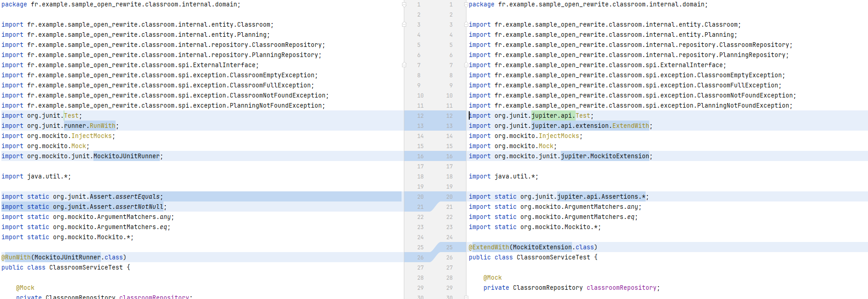
Task: Click right-pane private ClassroomRepository field line
Action: [x=571, y=288]
